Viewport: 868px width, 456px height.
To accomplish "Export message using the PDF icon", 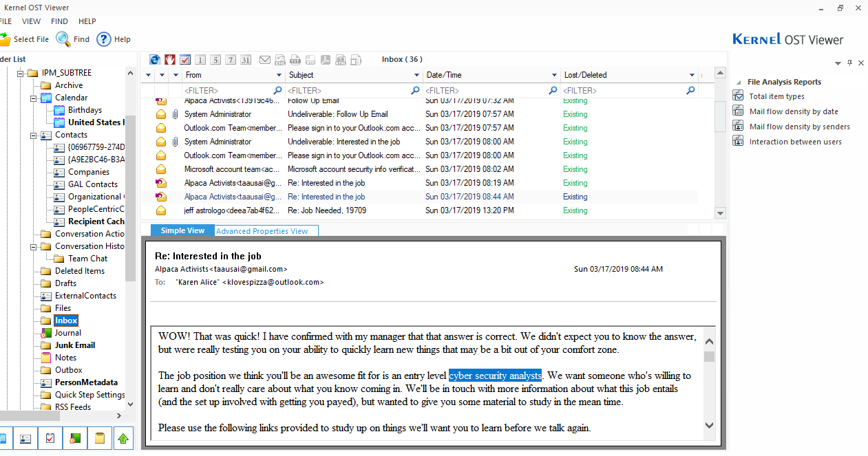I will (325, 60).
